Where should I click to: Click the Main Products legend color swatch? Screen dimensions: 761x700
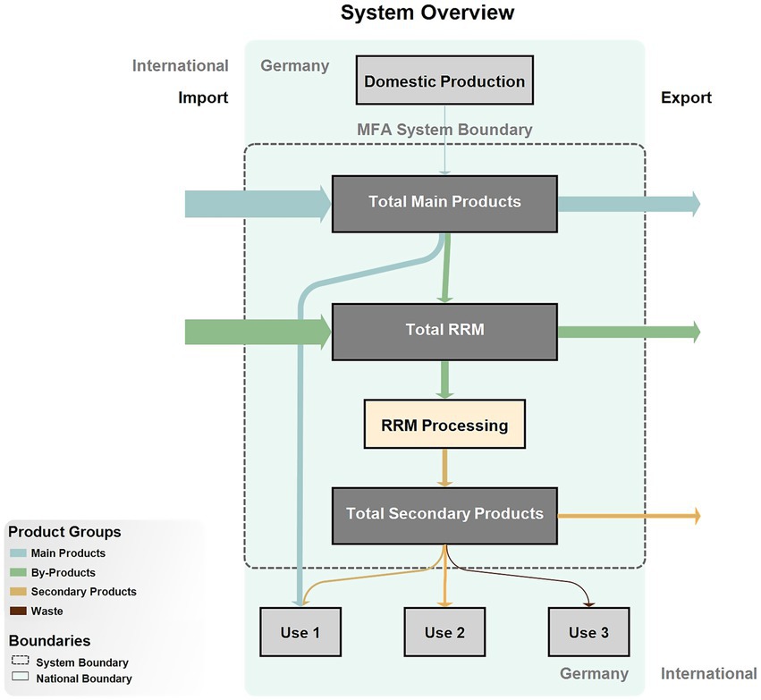coord(18,553)
